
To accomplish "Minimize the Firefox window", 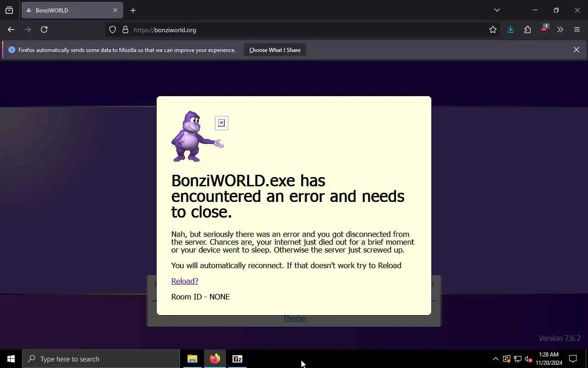I will [535, 10].
